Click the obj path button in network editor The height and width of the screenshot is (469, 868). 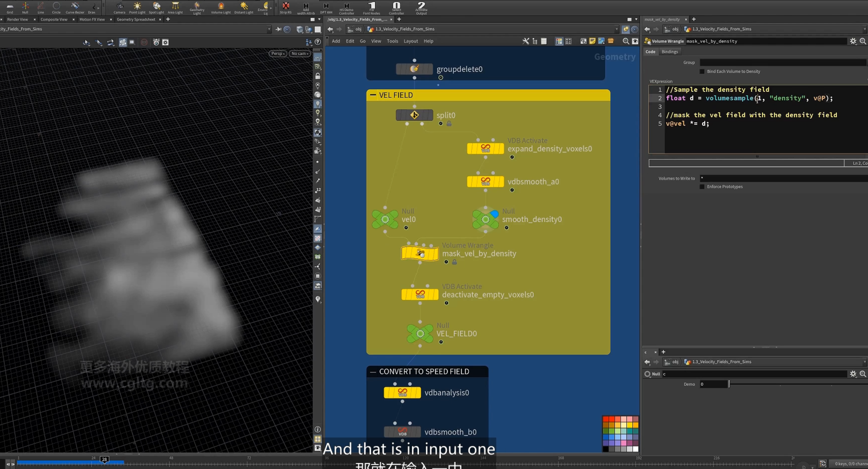pyautogui.click(x=355, y=29)
